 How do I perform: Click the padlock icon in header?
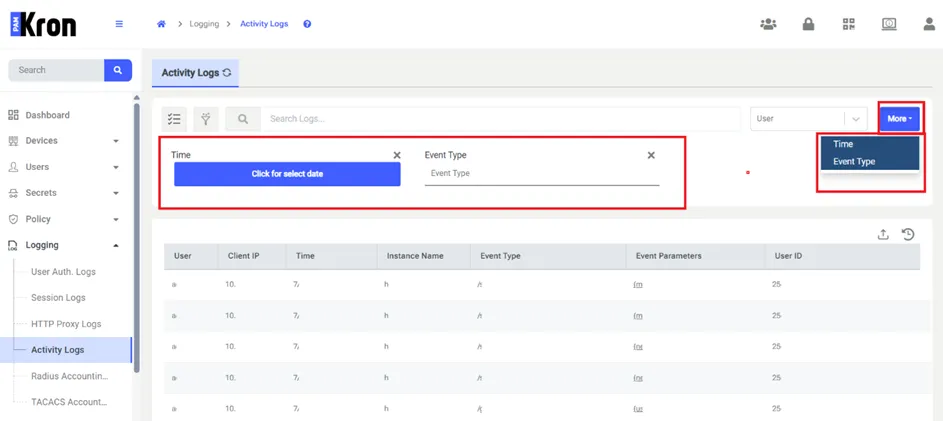pos(808,24)
